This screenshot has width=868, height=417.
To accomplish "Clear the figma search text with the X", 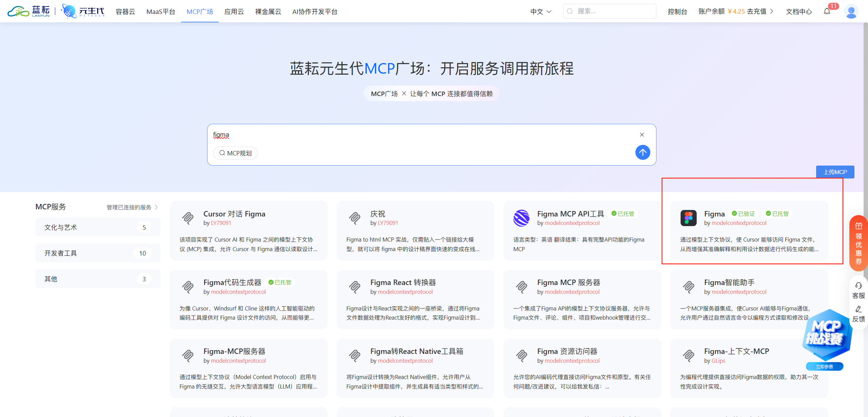I will click(642, 135).
